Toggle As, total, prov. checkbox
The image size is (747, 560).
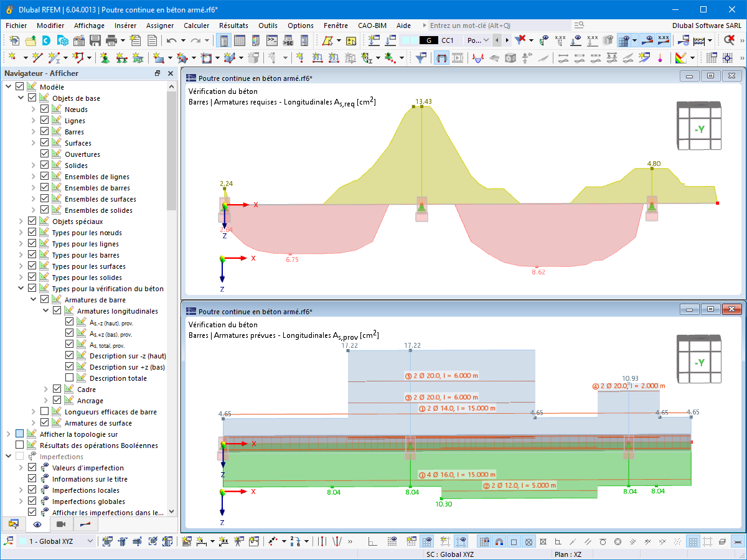70,345
